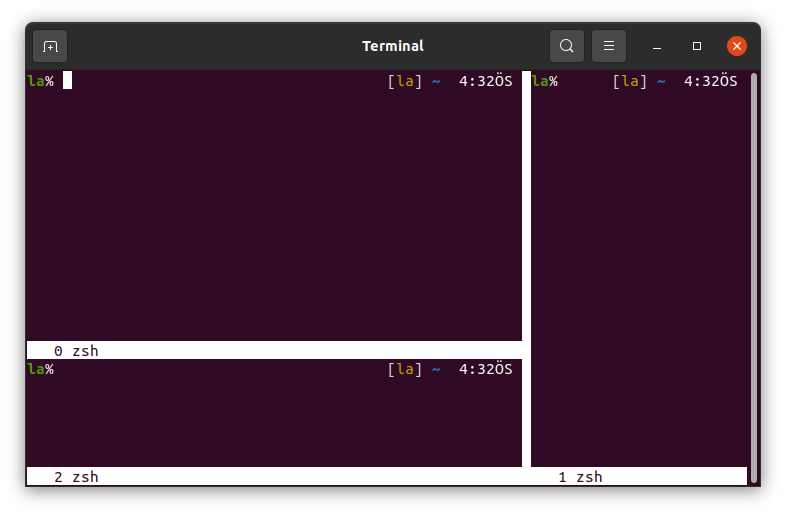786x515 pixels.
Task: Click the 4:32ÖS clock in right pane
Action: click(710, 81)
